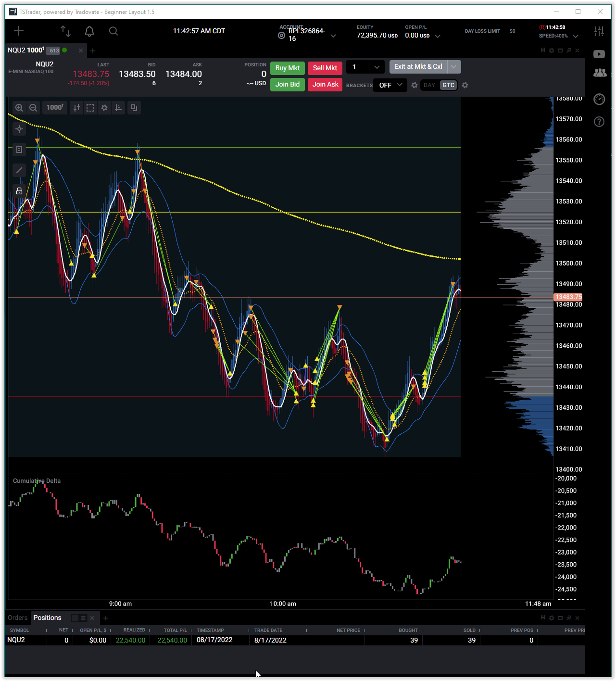
Task: Click the chart zoom in magnifier icon
Action: 19,108
